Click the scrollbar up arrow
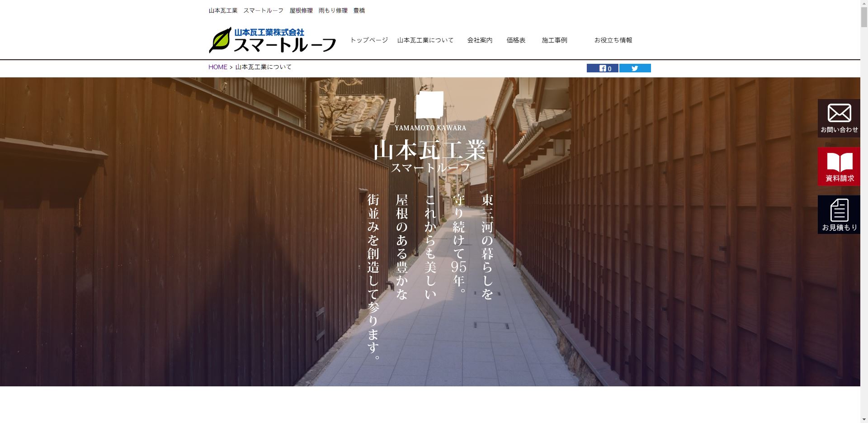868x423 pixels. point(864,4)
